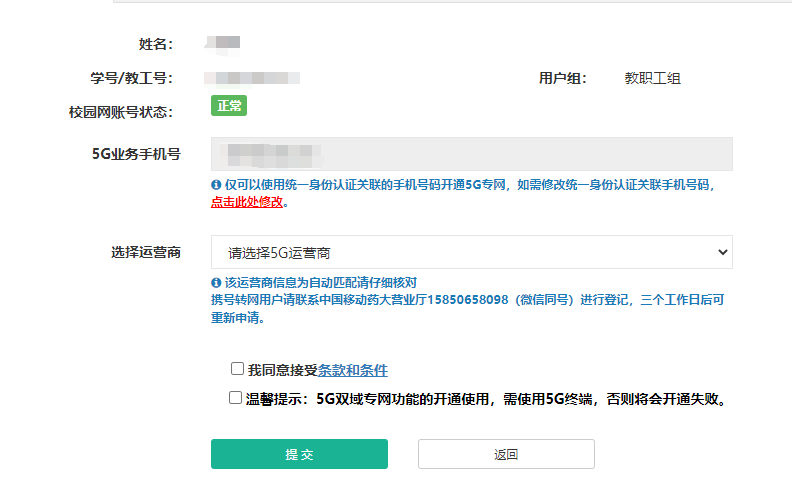
Task: Click the green 正常 status badge
Action: (228, 106)
